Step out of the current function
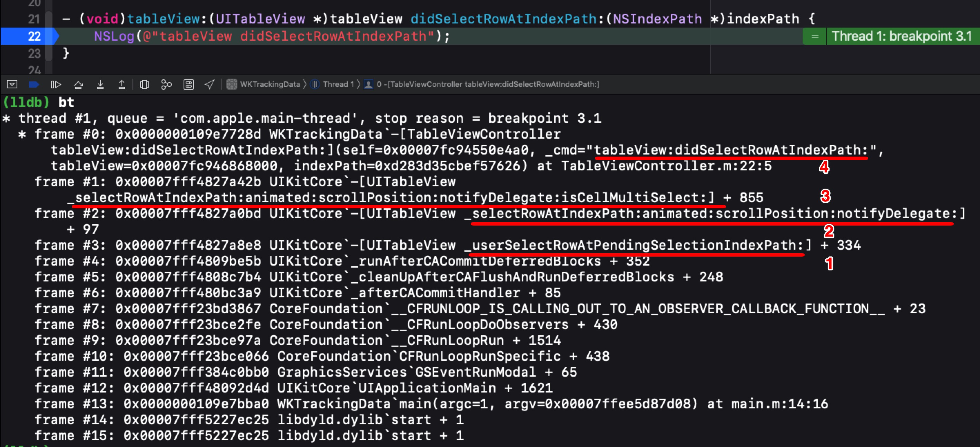The height and width of the screenshot is (447, 980). (x=122, y=85)
